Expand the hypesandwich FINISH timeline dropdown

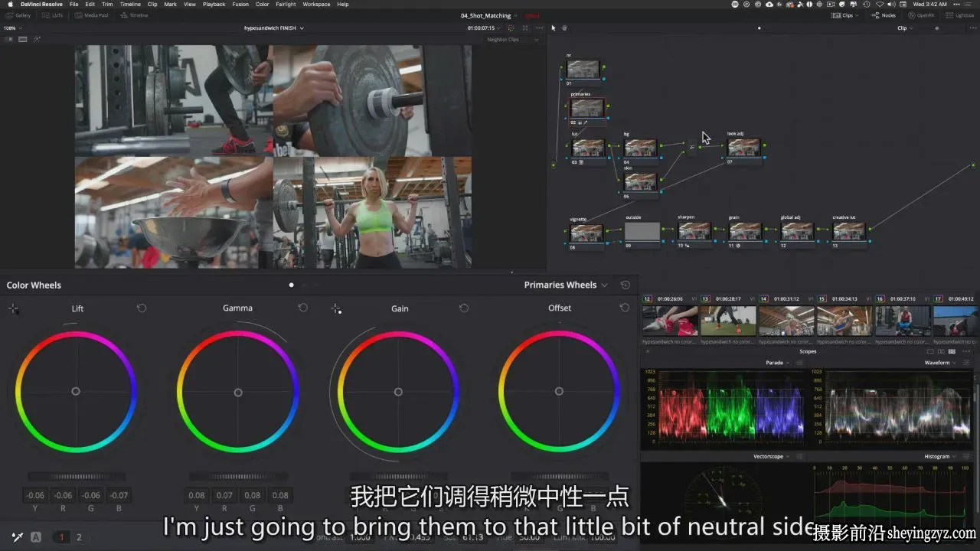[x=274, y=28]
